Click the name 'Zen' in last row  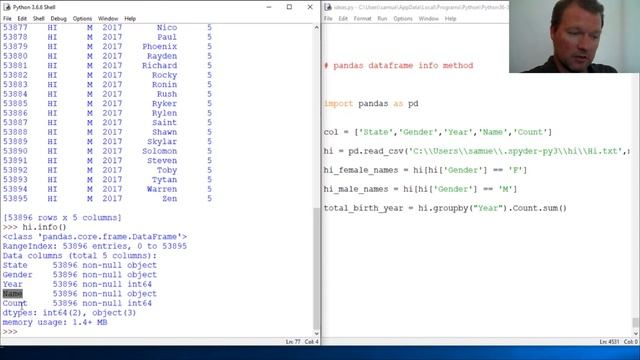[170, 199]
